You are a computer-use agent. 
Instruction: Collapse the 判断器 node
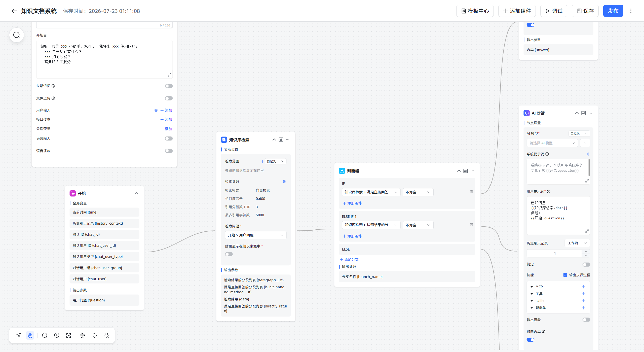pyautogui.click(x=459, y=171)
